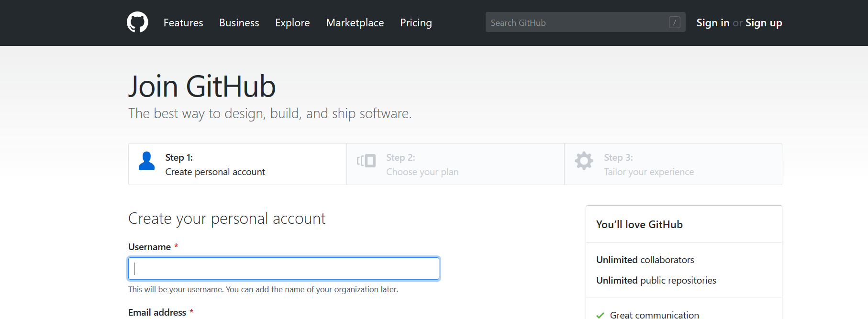Go to the Explore page
868x319 pixels.
292,22
